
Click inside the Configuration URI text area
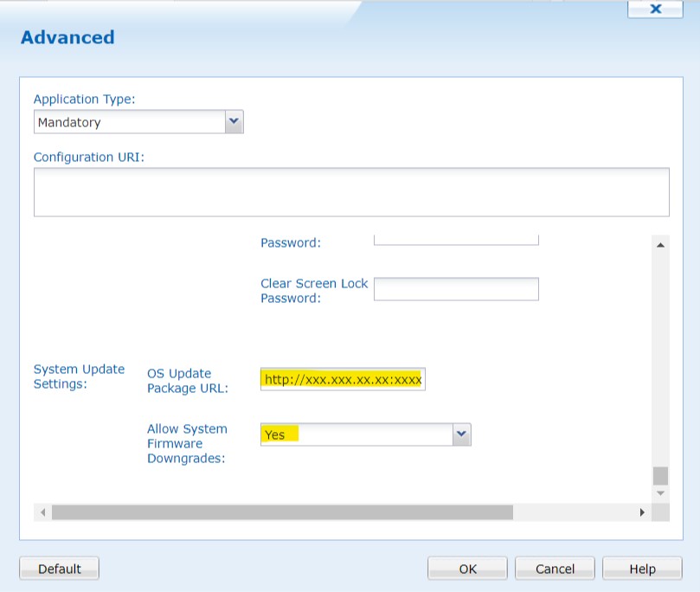pos(351,192)
